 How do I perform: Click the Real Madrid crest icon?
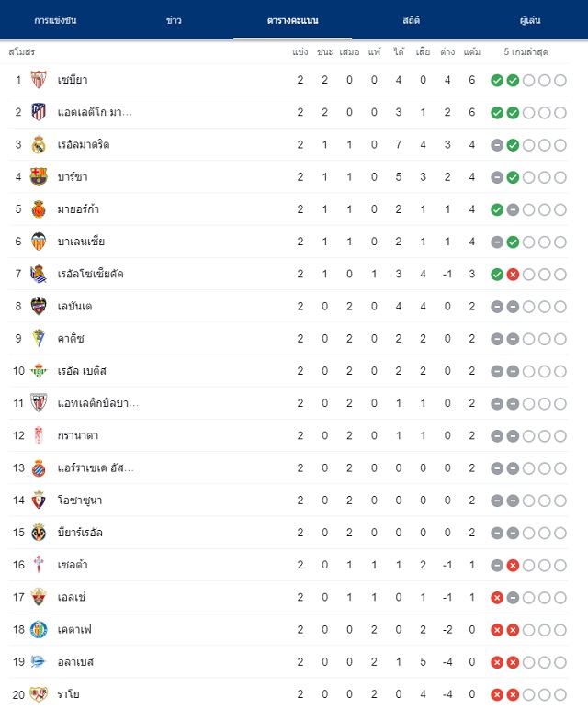click(x=39, y=145)
